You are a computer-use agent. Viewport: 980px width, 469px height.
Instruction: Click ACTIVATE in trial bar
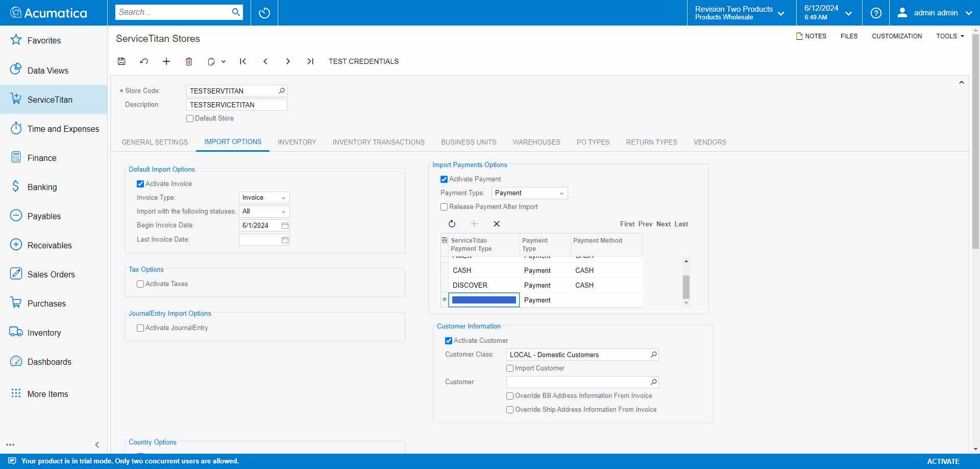tap(943, 461)
